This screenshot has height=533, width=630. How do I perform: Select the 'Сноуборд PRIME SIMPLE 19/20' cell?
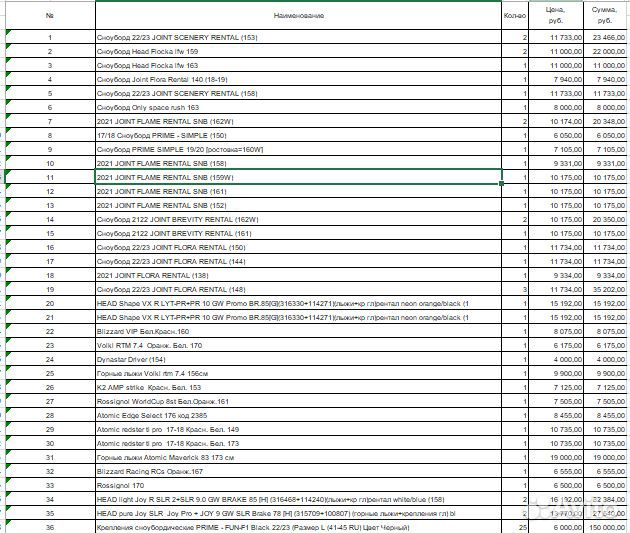point(298,148)
